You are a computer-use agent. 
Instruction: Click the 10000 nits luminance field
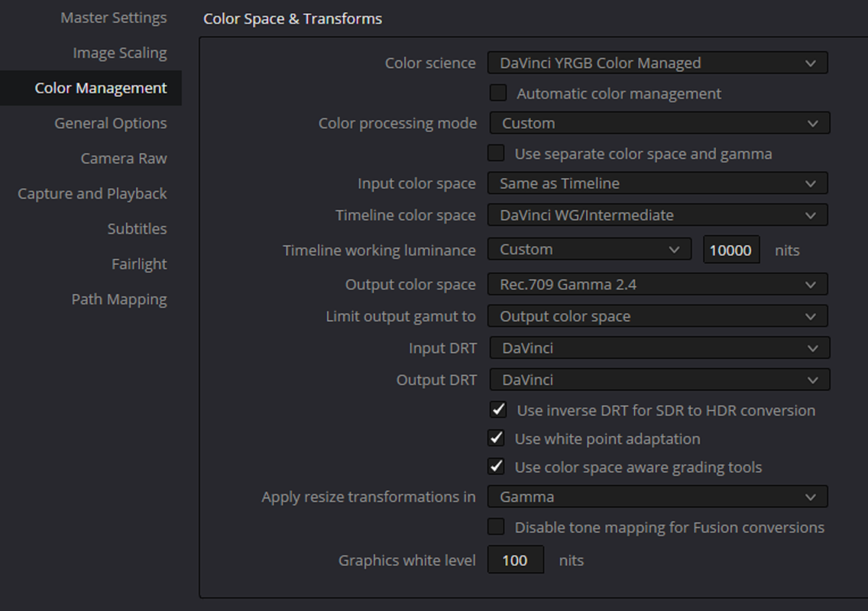[731, 251]
